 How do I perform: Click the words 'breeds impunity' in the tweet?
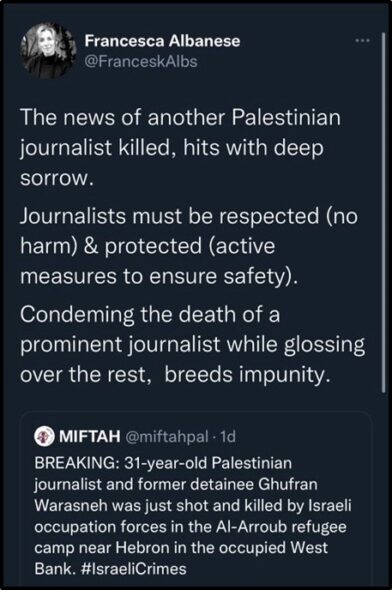click(x=247, y=375)
